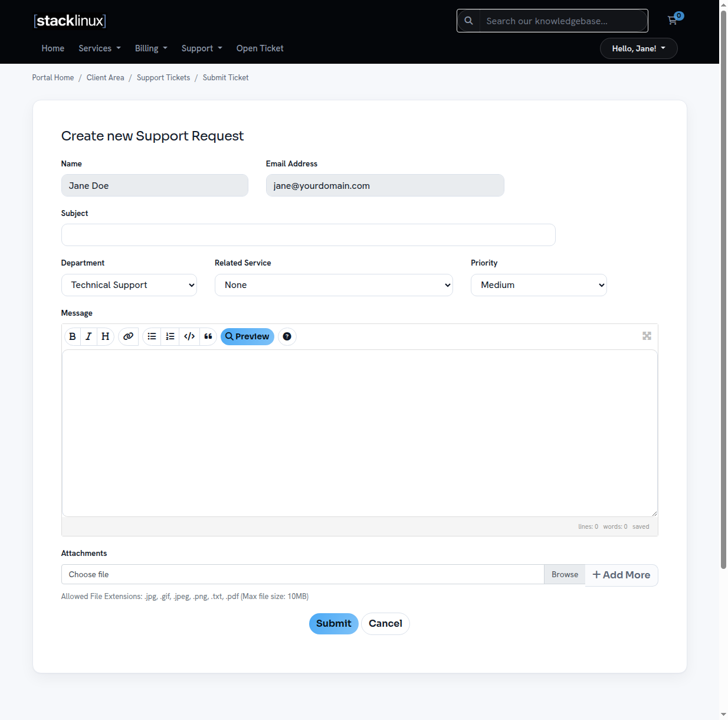Focus the knowledgebase search field

coord(563,21)
